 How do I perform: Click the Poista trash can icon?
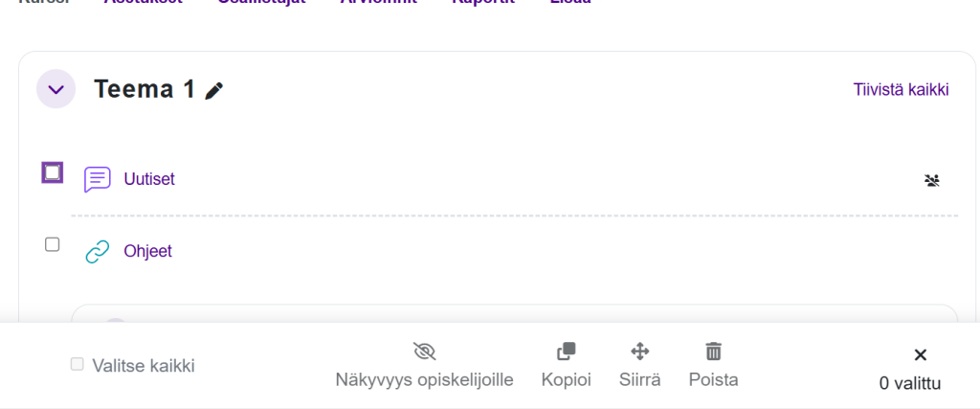713,352
